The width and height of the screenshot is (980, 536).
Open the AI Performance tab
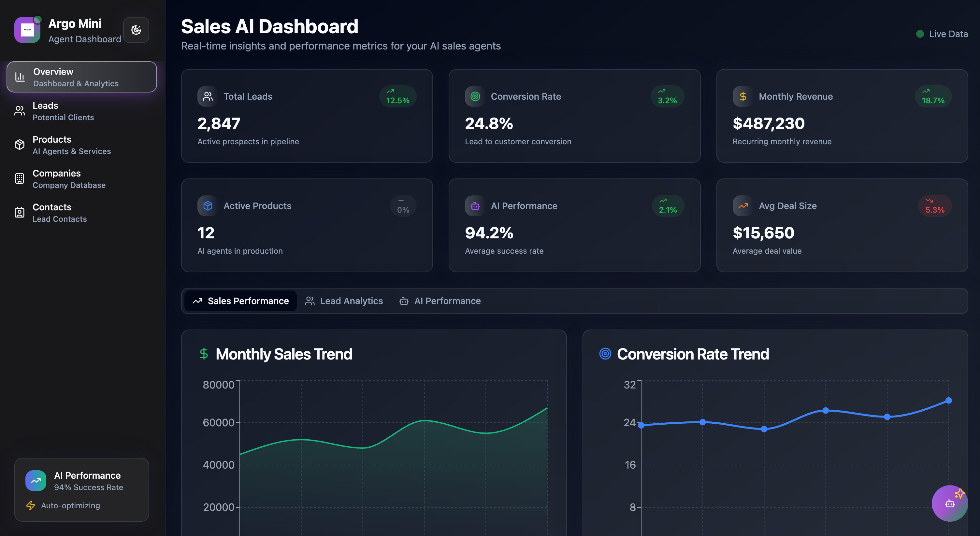440,301
